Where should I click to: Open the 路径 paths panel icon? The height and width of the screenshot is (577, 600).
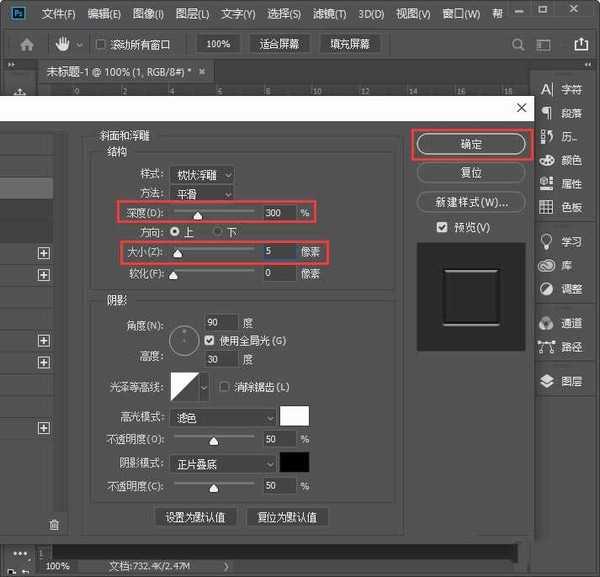pyautogui.click(x=547, y=347)
